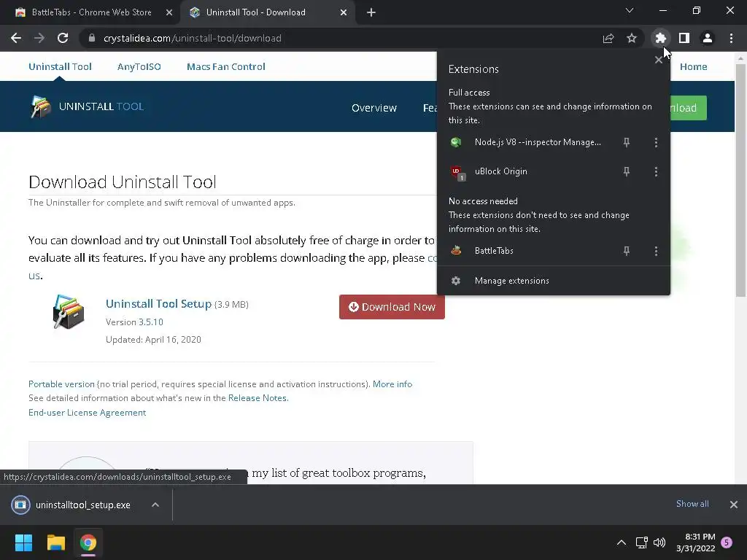Open the Uninstall Tool Setup link
The width and height of the screenshot is (747, 560).
click(x=158, y=304)
